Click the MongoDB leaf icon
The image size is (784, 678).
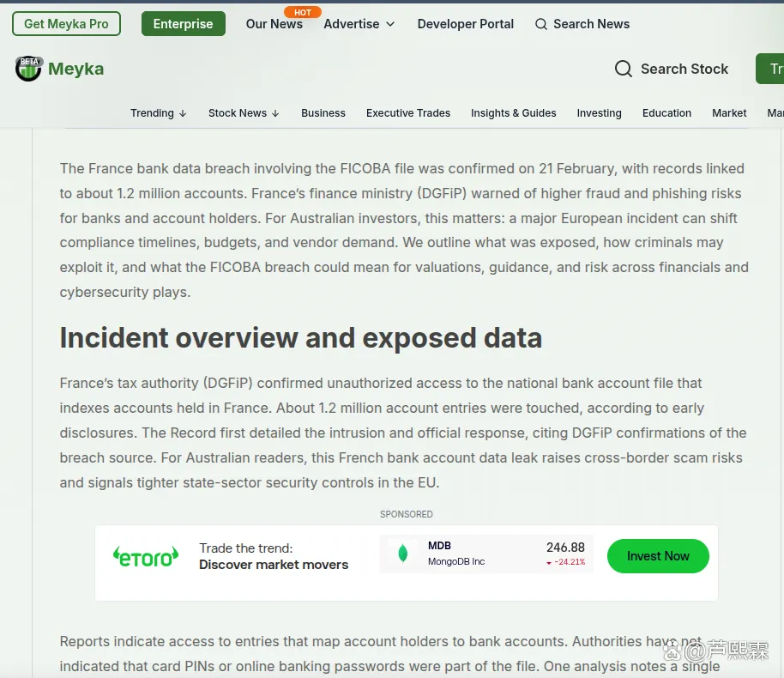402,554
